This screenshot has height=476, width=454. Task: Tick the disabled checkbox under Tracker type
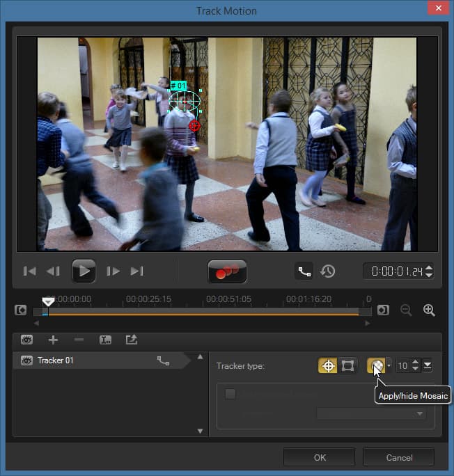click(x=230, y=394)
